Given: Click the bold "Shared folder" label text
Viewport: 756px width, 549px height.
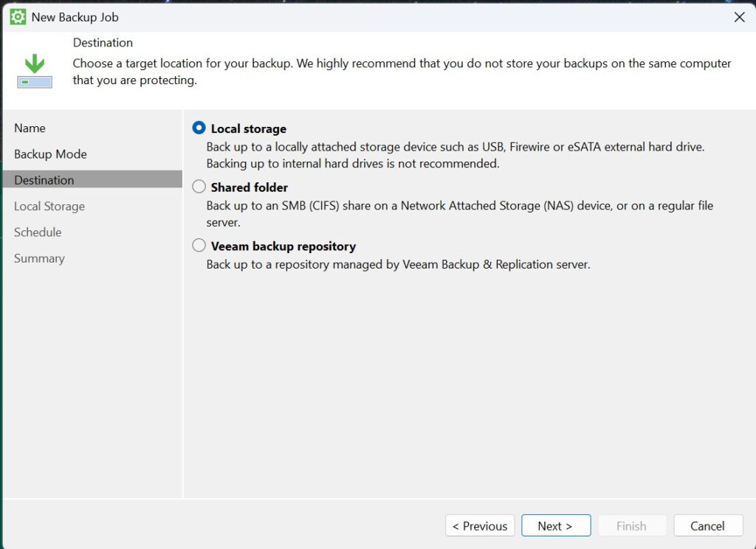Looking at the screenshot, I should click(x=249, y=187).
